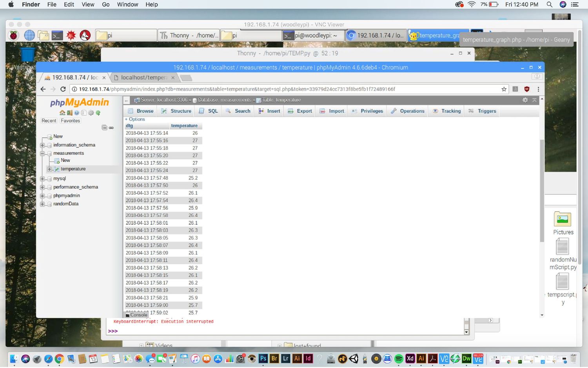Go to the Search tab
Image resolution: width=588 pixels, height=368 pixels.
[238, 111]
